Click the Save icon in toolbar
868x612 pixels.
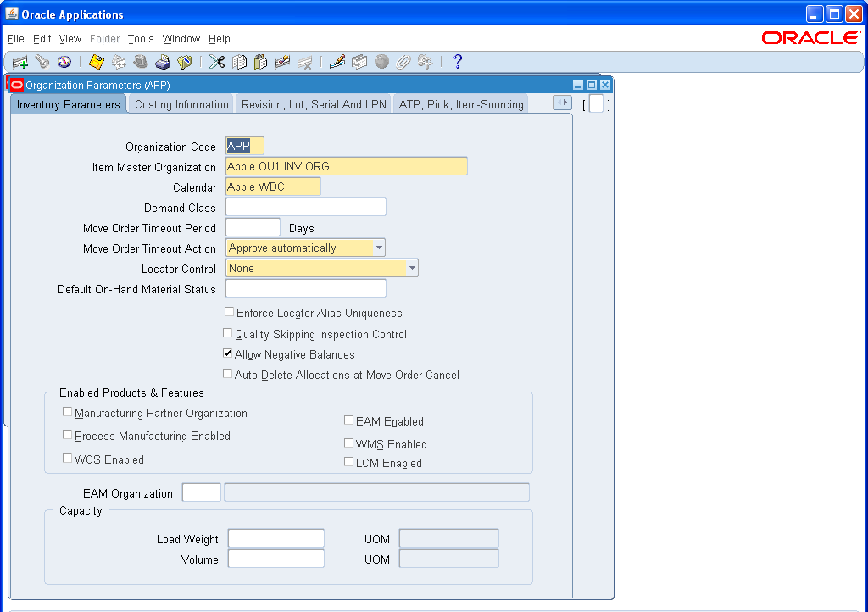pyautogui.click(x=96, y=61)
